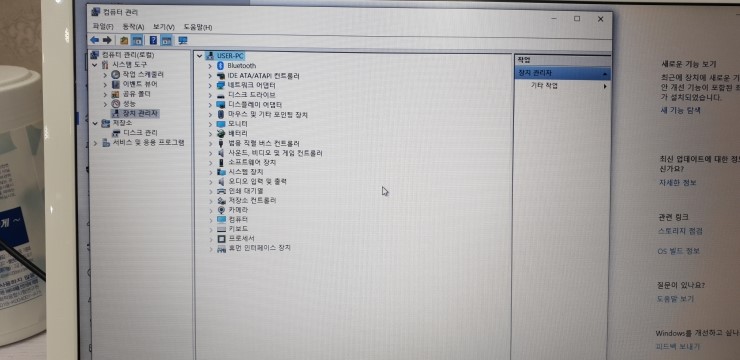Click the 디스크 드라이브 icon

pos(220,95)
